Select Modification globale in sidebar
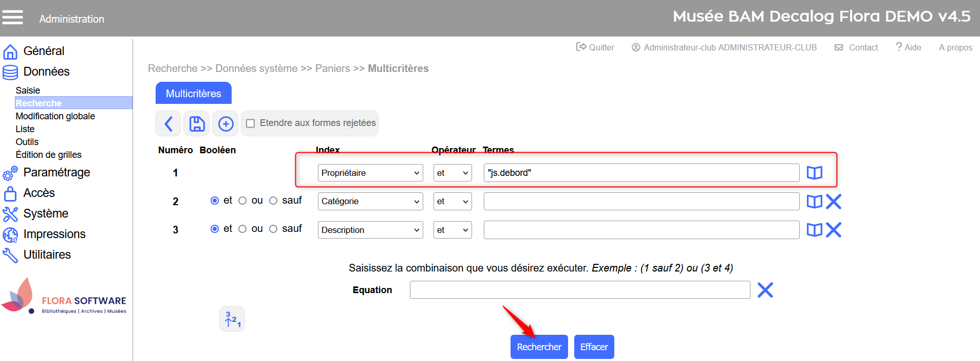 click(x=55, y=116)
